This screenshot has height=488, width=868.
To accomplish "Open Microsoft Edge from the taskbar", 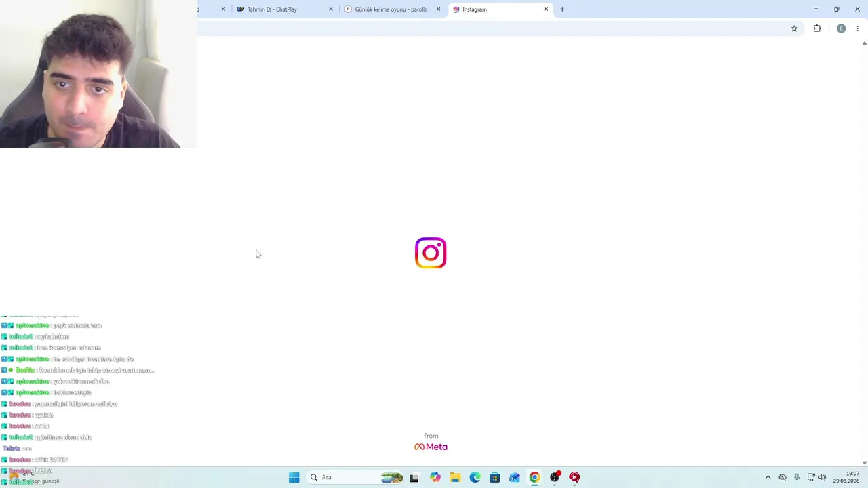I will tap(475, 477).
